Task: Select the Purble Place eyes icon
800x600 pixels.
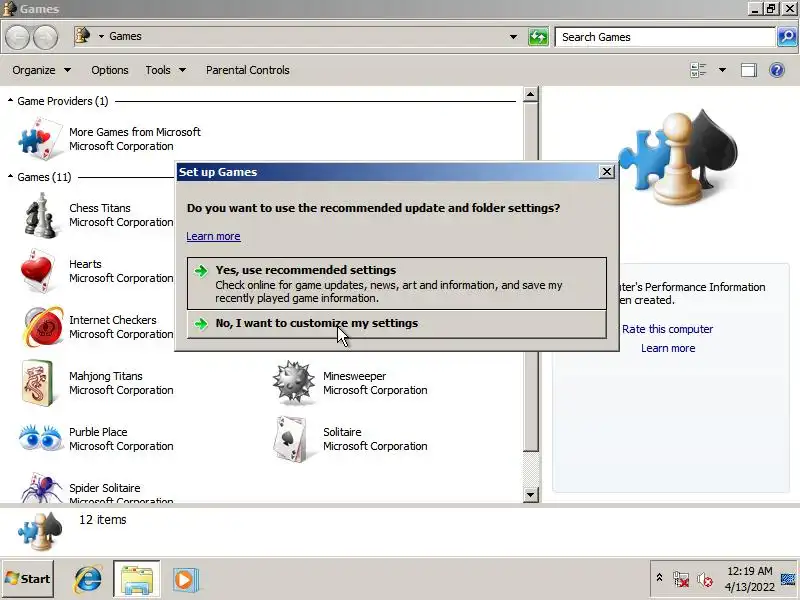Action: 41,438
